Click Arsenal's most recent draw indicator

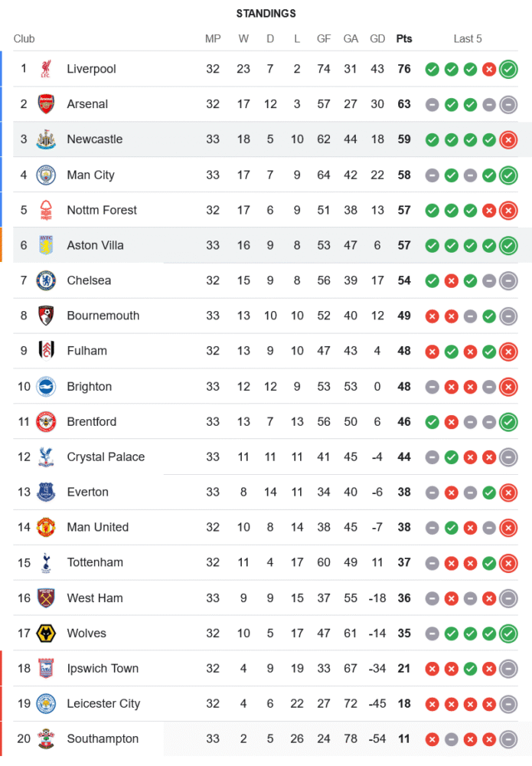click(x=508, y=104)
